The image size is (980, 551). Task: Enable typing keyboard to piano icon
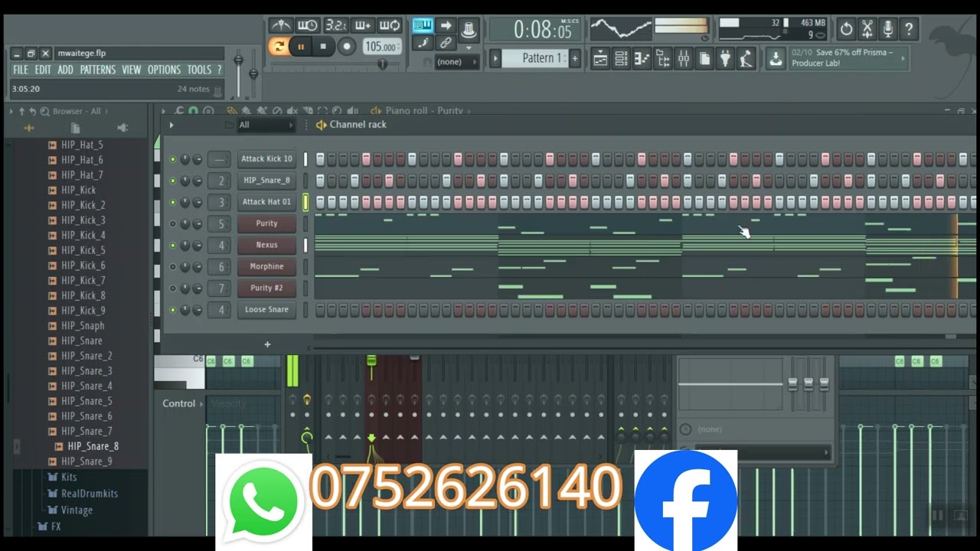423,25
